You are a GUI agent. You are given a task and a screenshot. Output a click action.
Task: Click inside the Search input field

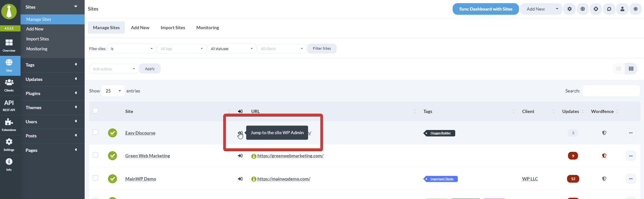[x=611, y=91]
